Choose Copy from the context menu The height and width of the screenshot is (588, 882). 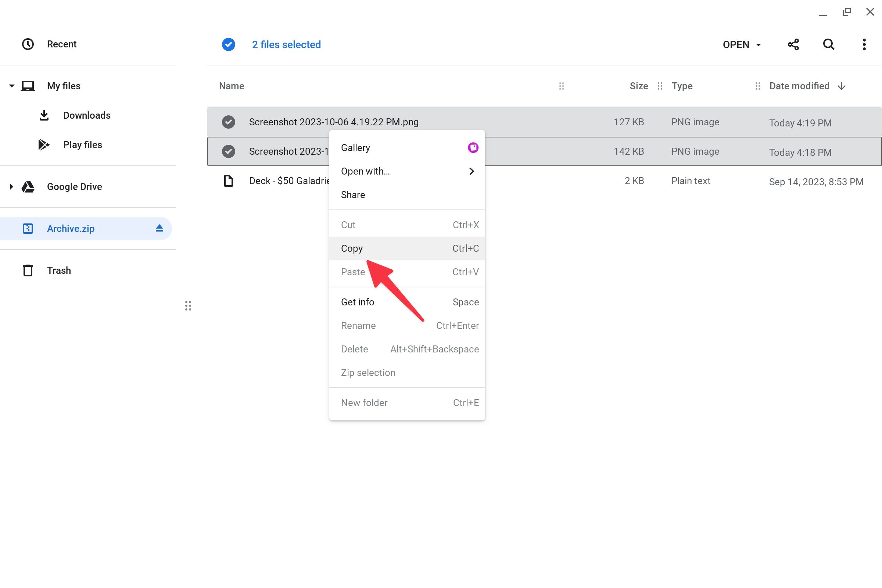coord(352,248)
